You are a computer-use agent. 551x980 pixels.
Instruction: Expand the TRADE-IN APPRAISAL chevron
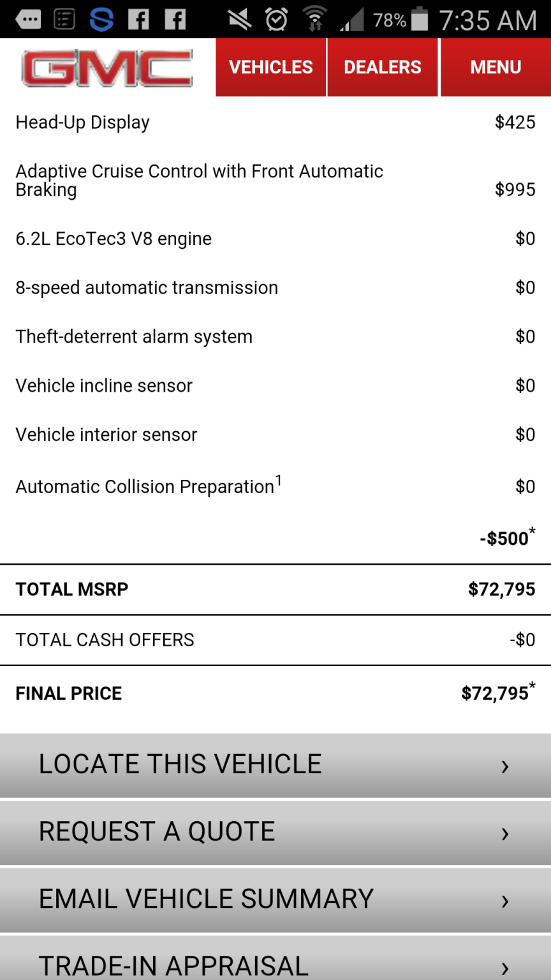[x=505, y=968]
